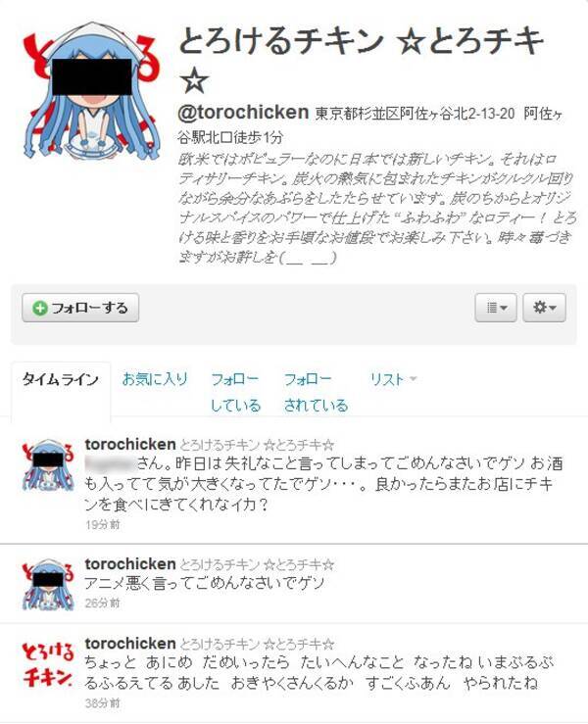
Task: Open the 26分前 timestamp link
Action: (x=102, y=603)
